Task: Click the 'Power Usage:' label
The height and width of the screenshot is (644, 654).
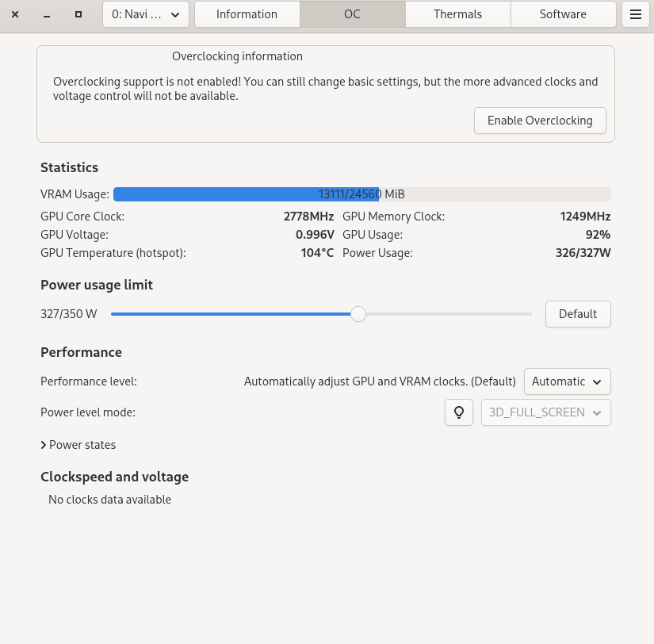Action: [x=377, y=253]
